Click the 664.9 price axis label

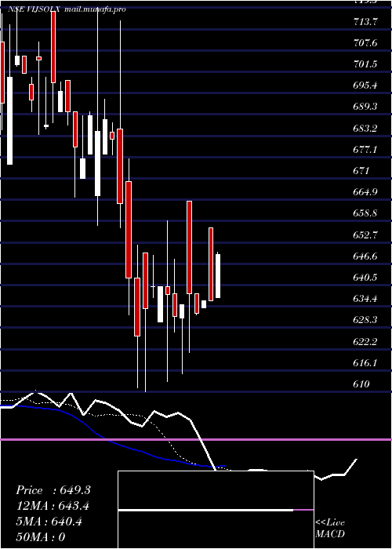tap(365, 192)
